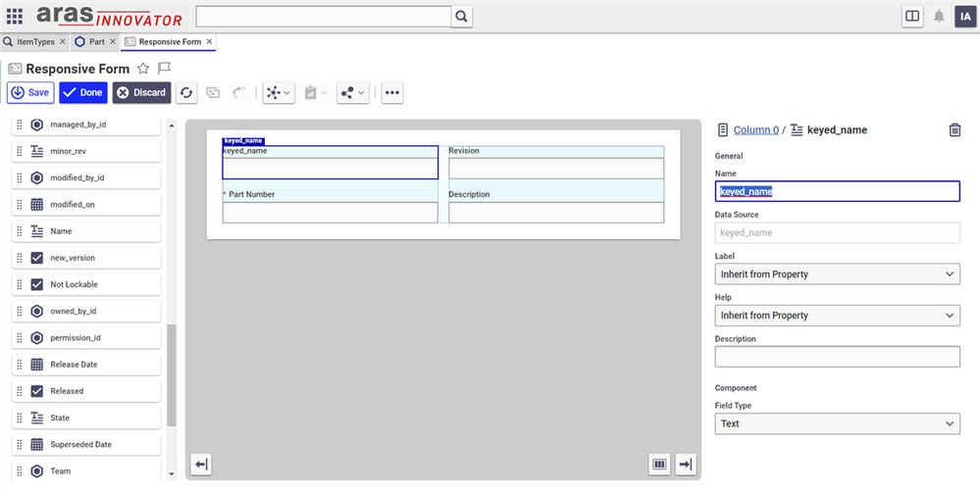This screenshot has height=492, width=980.
Task: Click the Not Lockable checkbox item
Action: pyautogui.click(x=85, y=284)
